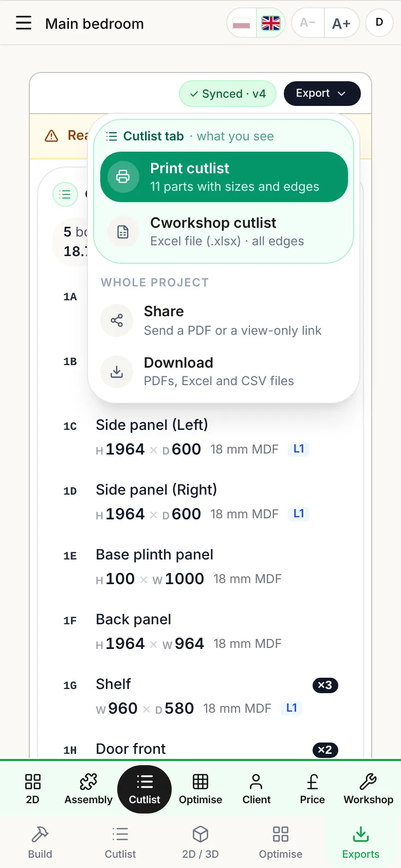401x868 pixels.
Task: Collapse the Export dropdown
Action: 322,94
